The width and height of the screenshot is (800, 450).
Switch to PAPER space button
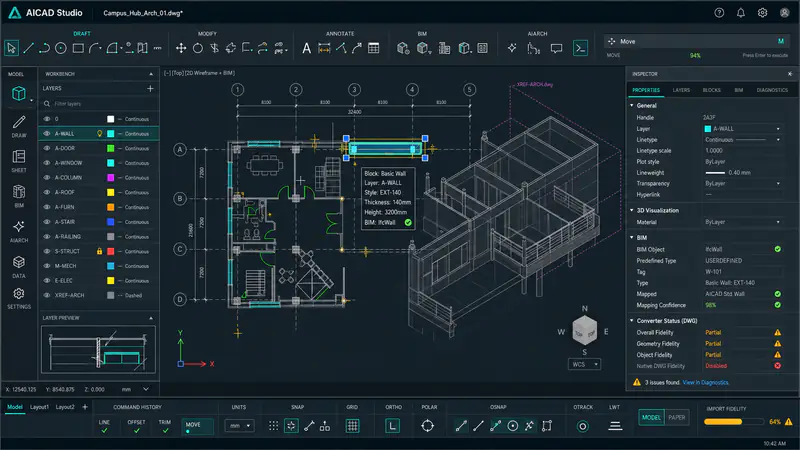click(x=677, y=417)
